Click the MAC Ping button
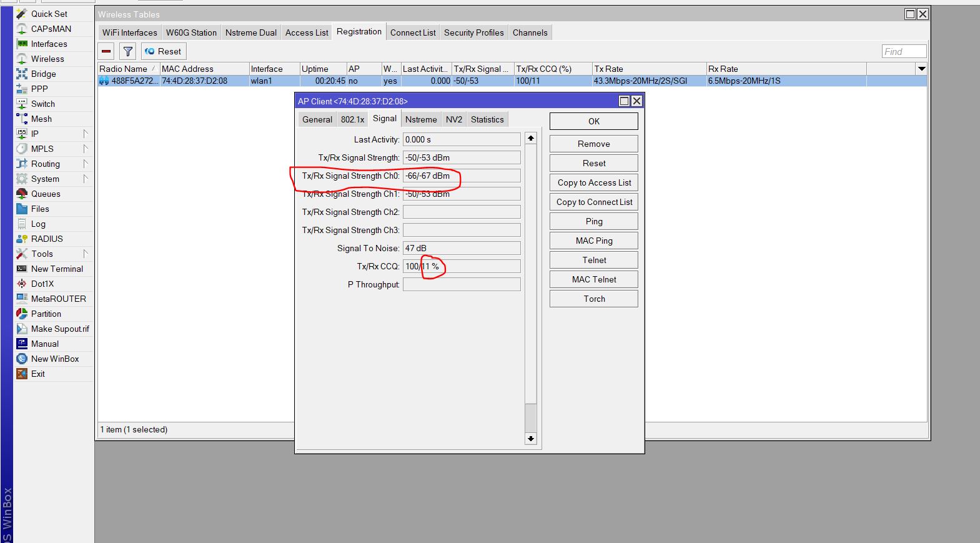 pos(594,241)
